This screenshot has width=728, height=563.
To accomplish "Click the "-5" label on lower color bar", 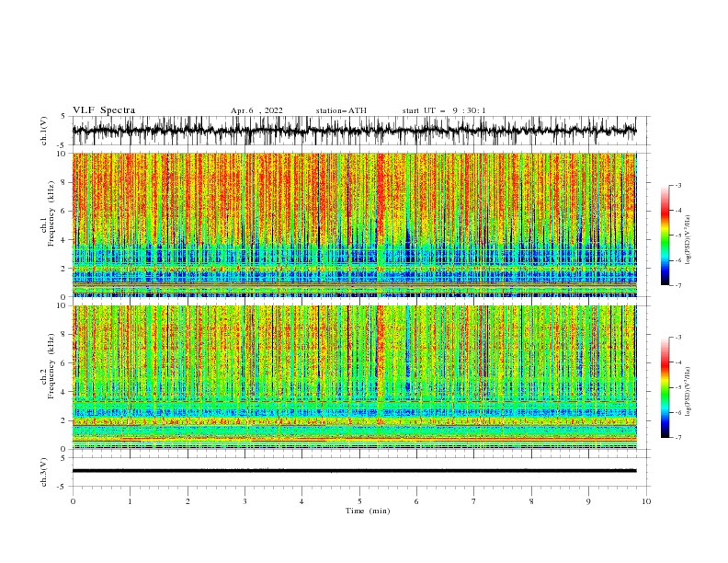I will [677, 387].
